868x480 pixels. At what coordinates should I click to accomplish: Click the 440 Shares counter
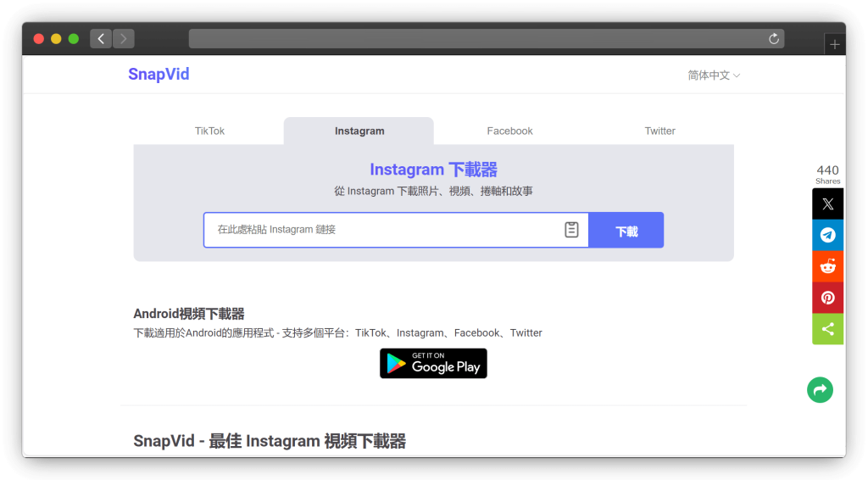827,175
